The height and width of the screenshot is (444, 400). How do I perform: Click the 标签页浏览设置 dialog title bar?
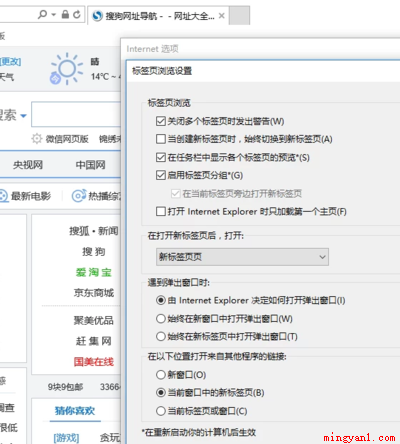[263, 71]
